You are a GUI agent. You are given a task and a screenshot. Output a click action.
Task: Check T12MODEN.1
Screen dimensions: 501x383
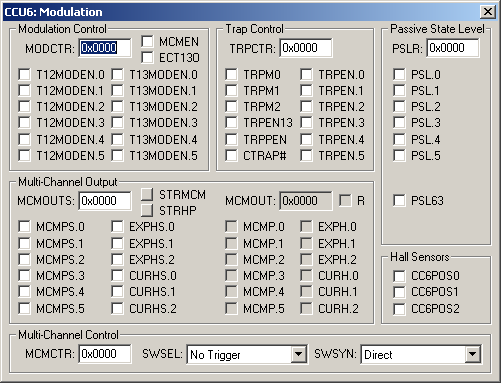tap(24, 90)
